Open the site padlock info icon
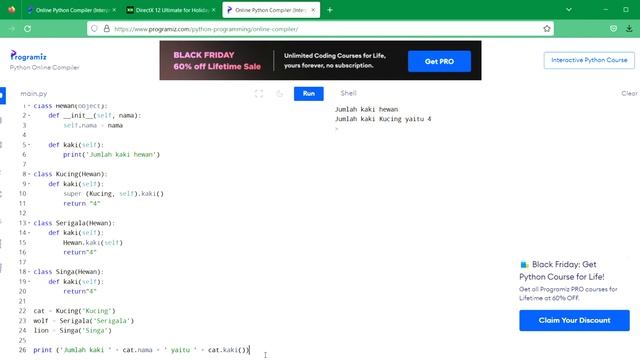Screen dimensions: 640x360 pos(107,29)
